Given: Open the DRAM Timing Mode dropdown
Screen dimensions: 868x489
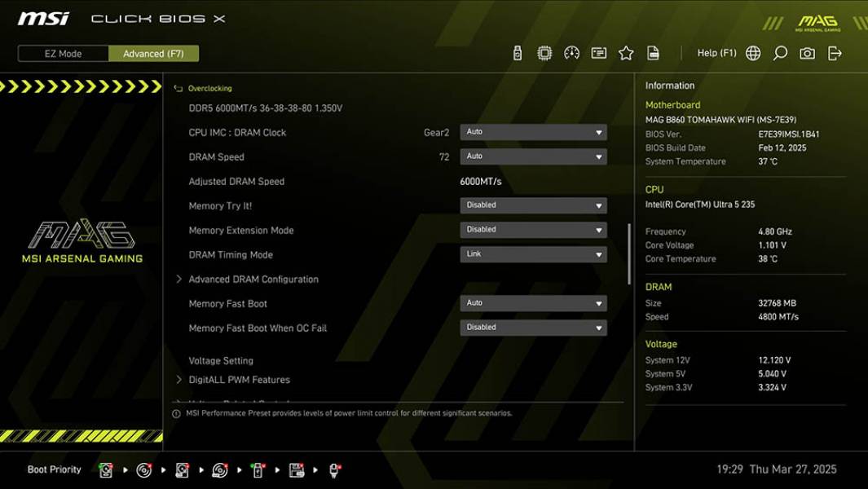Looking at the screenshot, I should pyautogui.click(x=533, y=254).
